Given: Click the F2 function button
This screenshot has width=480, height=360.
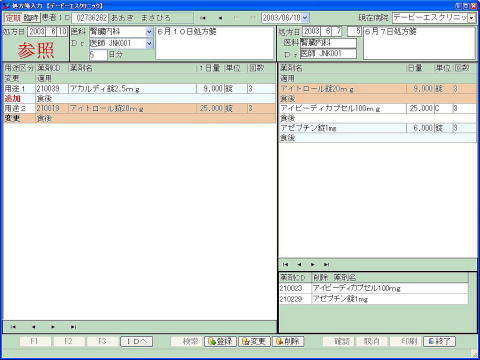Looking at the screenshot, I should coord(69,341).
